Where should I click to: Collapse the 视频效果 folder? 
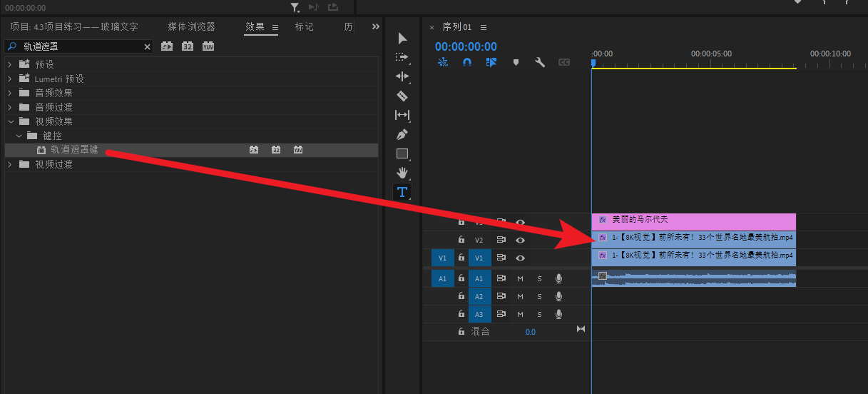(10, 121)
